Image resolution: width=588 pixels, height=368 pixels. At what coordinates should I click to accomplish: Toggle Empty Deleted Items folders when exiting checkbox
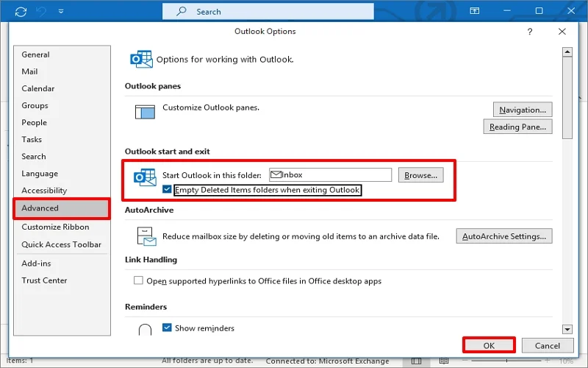[167, 189]
